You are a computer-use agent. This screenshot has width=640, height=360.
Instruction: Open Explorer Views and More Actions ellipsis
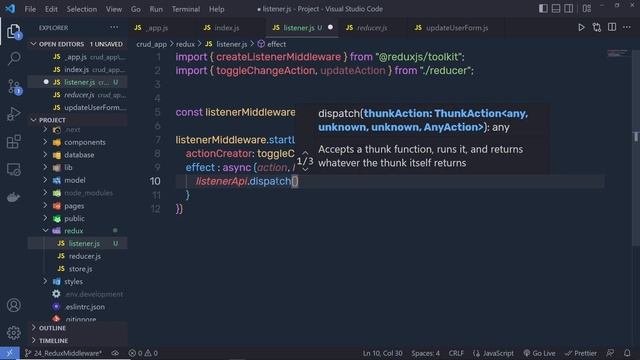point(114,28)
